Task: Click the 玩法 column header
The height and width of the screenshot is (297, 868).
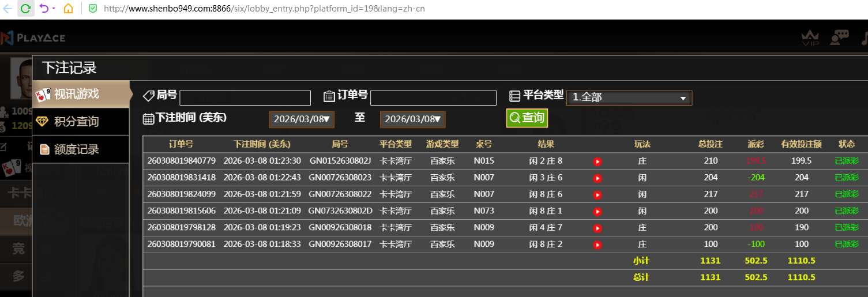Action: tap(642, 144)
